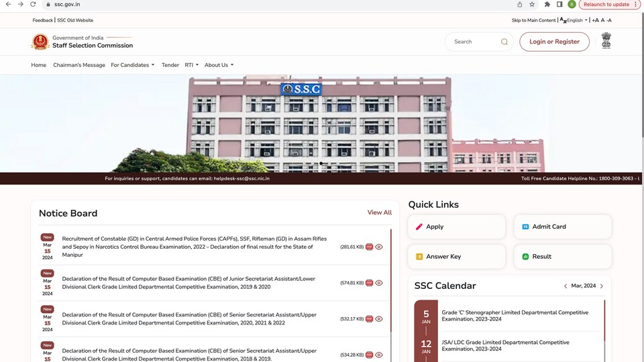Go to previous calendar month
Image resolution: width=644 pixels, height=362 pixels.
[x=566, y=286]
